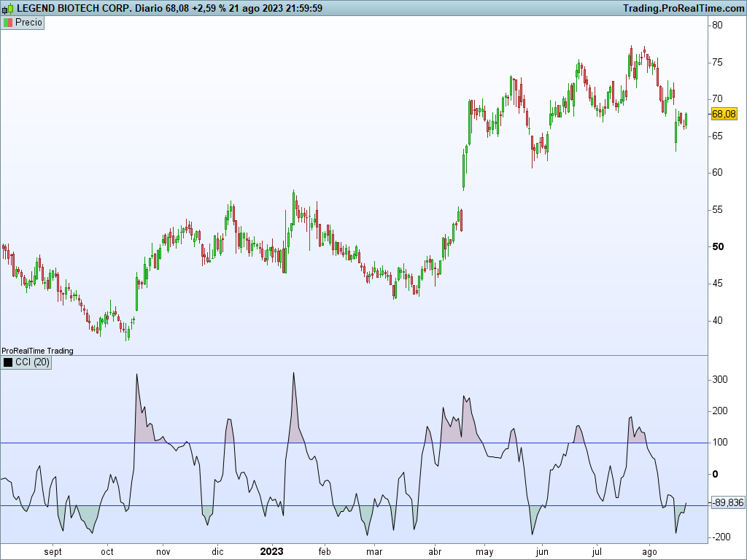Select the -89,836 CCI value tag
The height and width of the screenshot is (560, 747).
tap(728, 503)
